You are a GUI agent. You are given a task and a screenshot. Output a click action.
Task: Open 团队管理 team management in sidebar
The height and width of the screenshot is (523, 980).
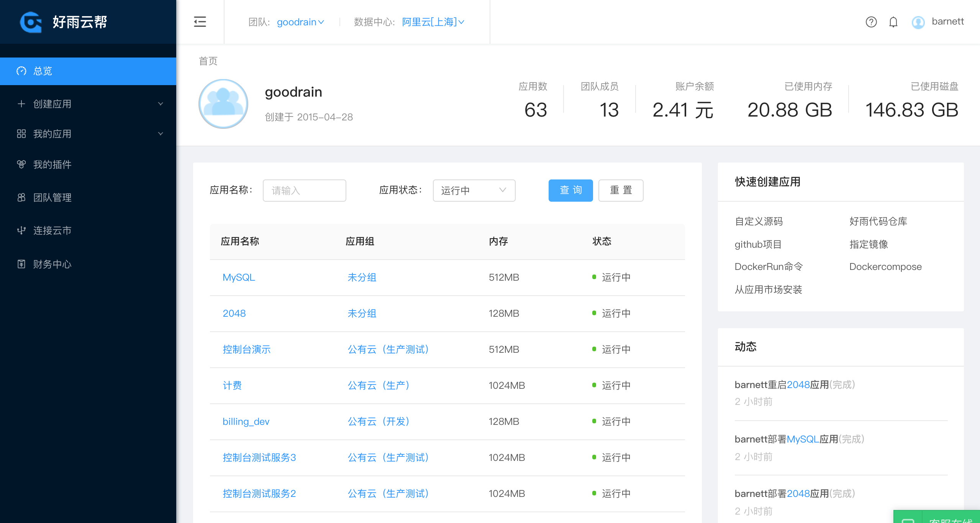tap(52, 197)
